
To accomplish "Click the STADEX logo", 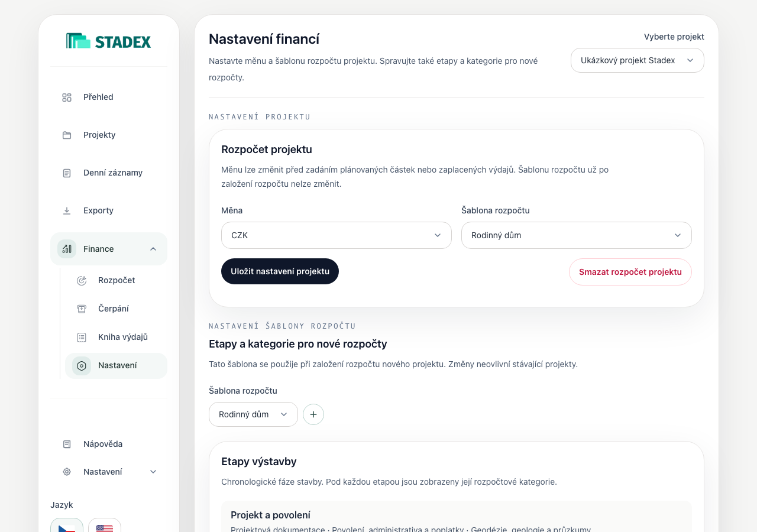I will 109,41.
